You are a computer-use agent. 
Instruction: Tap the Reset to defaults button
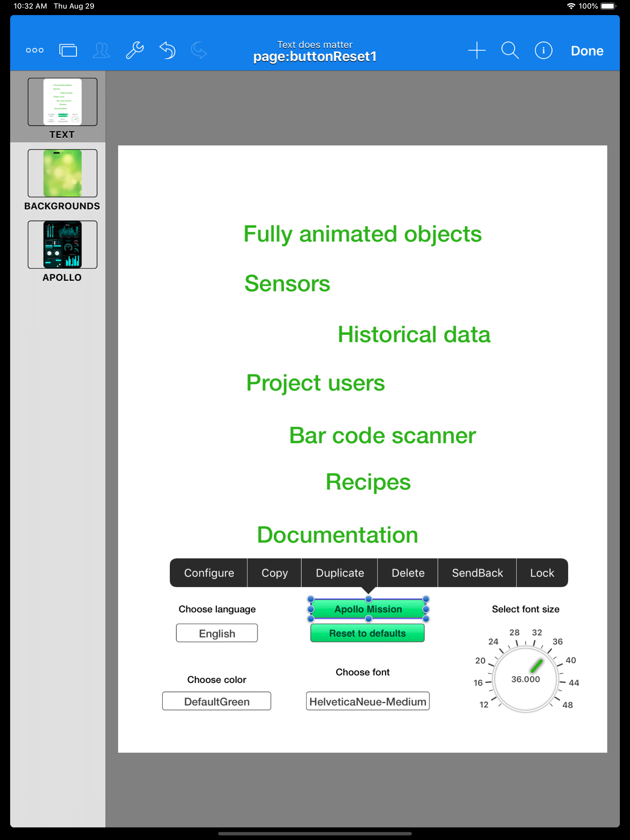(x=367, y=633)
